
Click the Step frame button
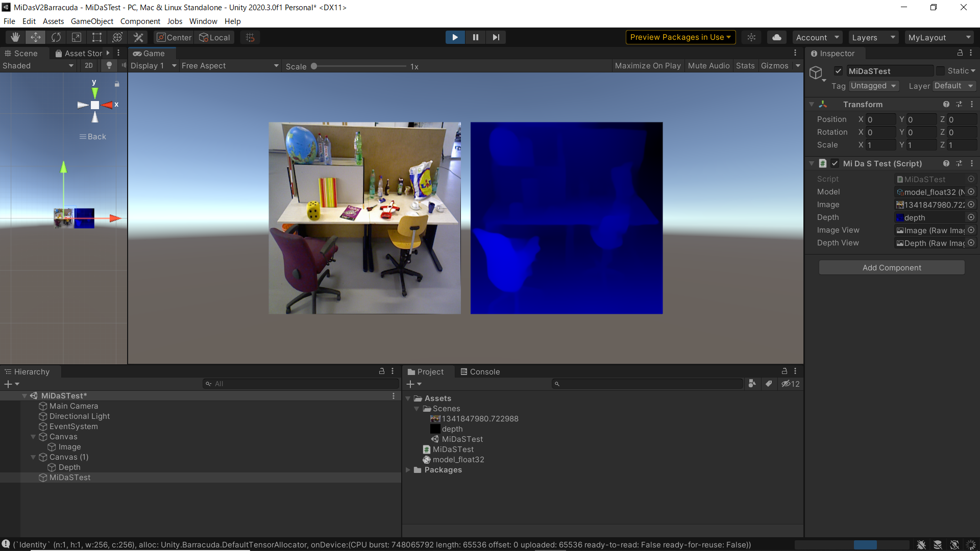(496, 37)
